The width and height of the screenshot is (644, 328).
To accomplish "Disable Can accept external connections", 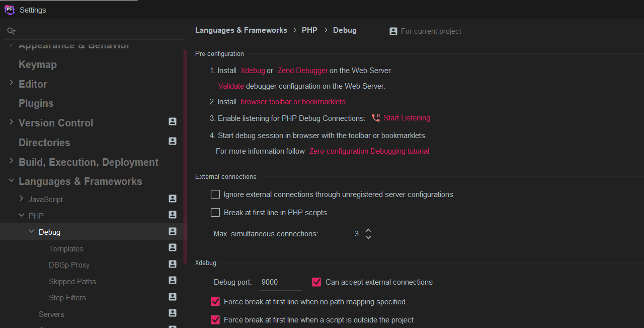I will click(x=316, y=282).
